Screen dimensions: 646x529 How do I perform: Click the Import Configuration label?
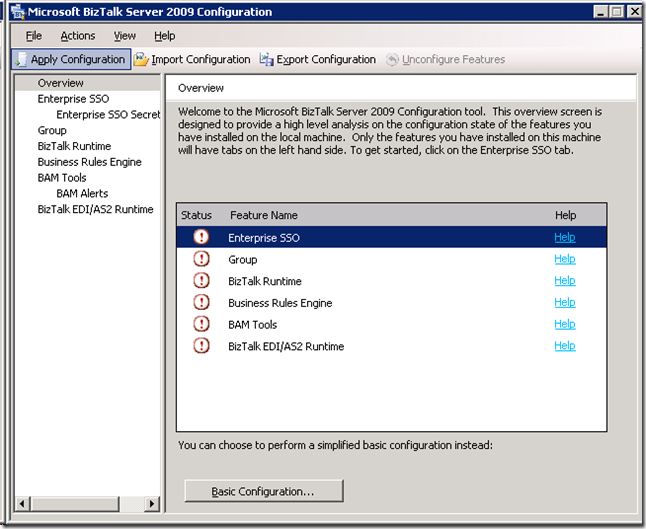point(201,59)
